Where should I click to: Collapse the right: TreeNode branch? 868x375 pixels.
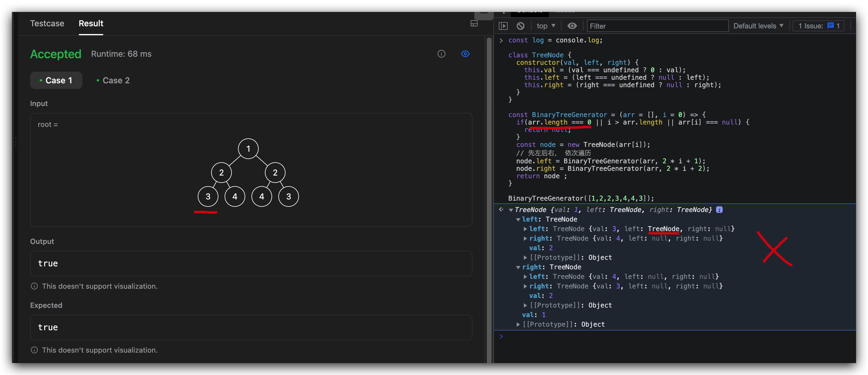click(x=518, y=267)
